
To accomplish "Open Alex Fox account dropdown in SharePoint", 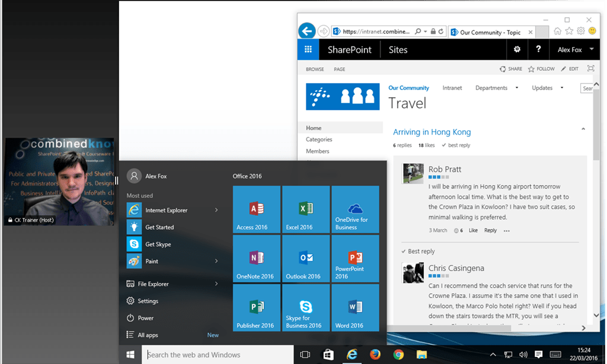I will 592,49.
